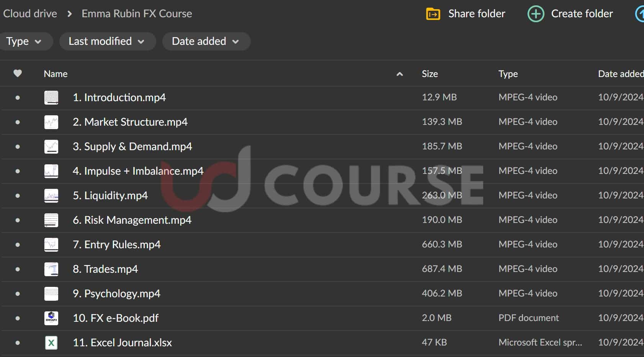Toggle favorite dot for Market Structure.mp4
Screen dimensions: 644x357
click(x=18, y=122)
